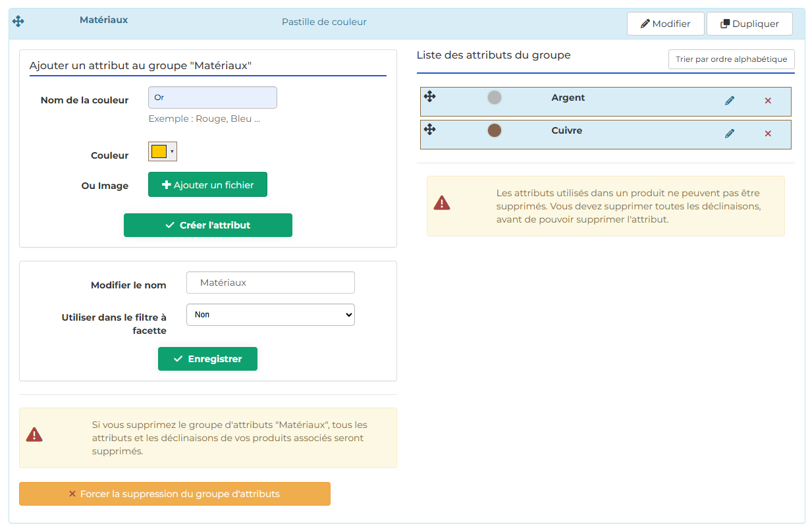Click the Utiliser dans le filtre à facette label
Viewport: 808px width, 532px height.
[x=114, y=324]
